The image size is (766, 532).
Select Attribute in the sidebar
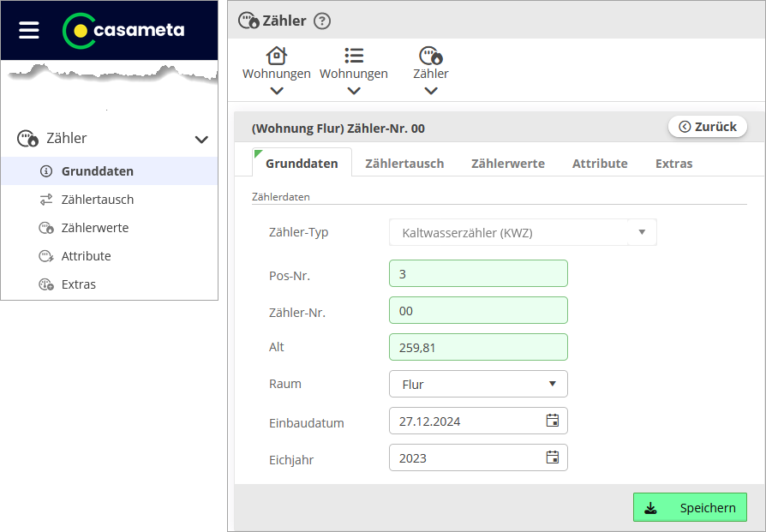[86, 256]
